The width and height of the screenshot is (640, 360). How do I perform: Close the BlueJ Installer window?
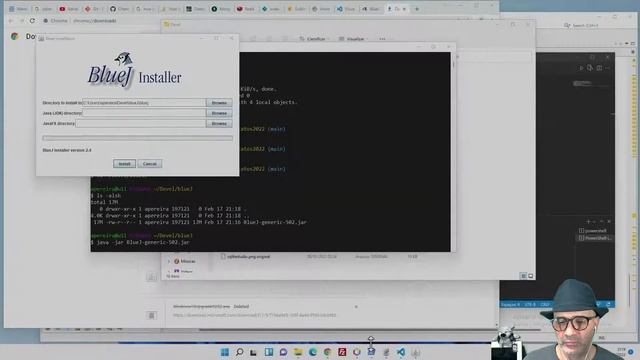[231, 38]
